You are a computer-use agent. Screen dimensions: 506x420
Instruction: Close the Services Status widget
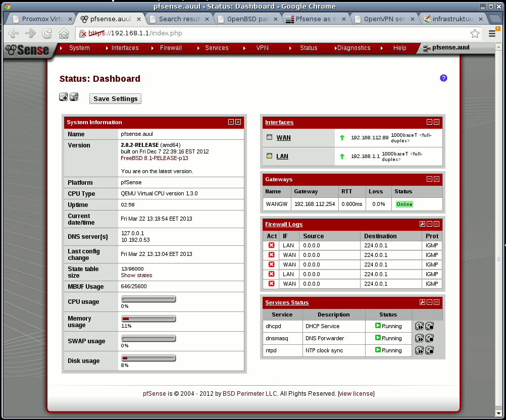(x=437, y=302)
